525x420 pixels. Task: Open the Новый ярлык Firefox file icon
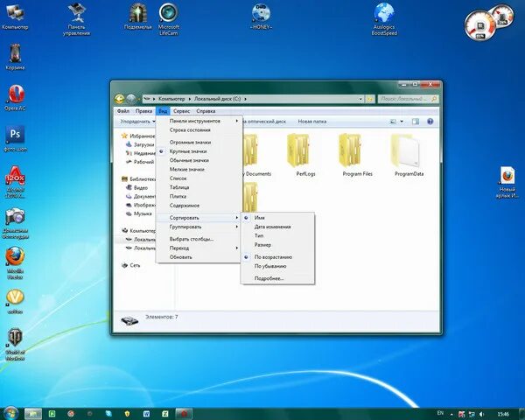click(x=507, y=183)
